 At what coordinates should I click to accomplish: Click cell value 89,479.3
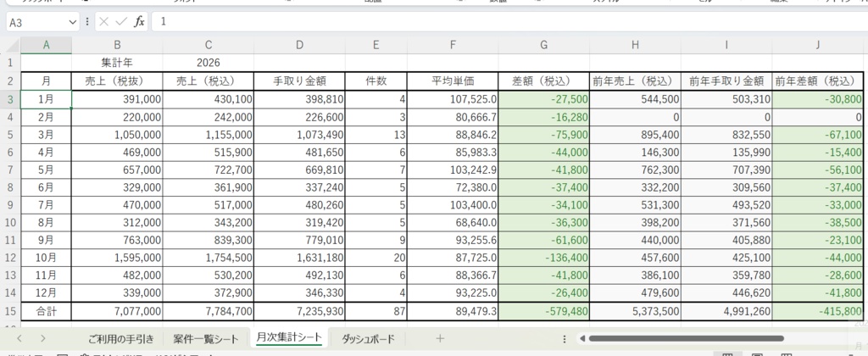453,311
